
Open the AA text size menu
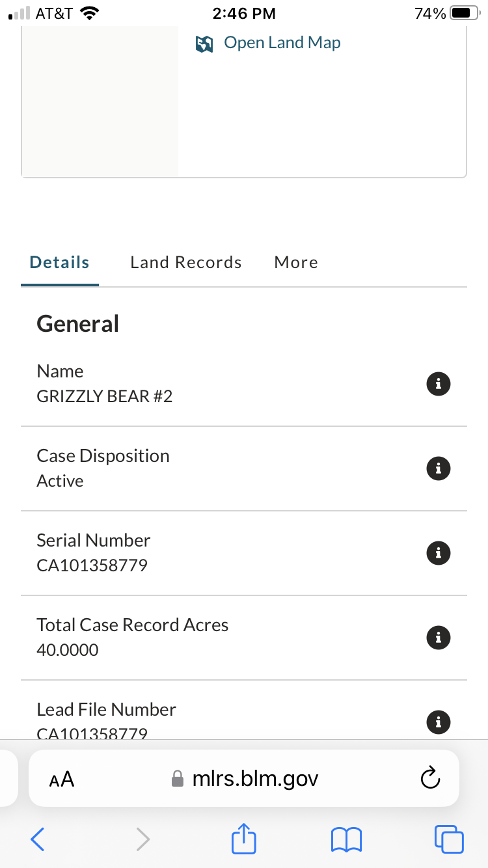pos(62,779)
